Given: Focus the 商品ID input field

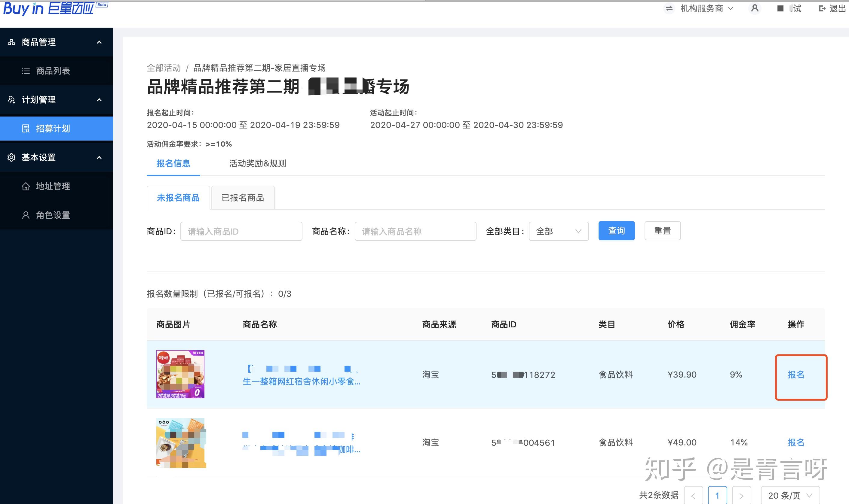Looking at the screenshot, I should [x=241, y=231].
